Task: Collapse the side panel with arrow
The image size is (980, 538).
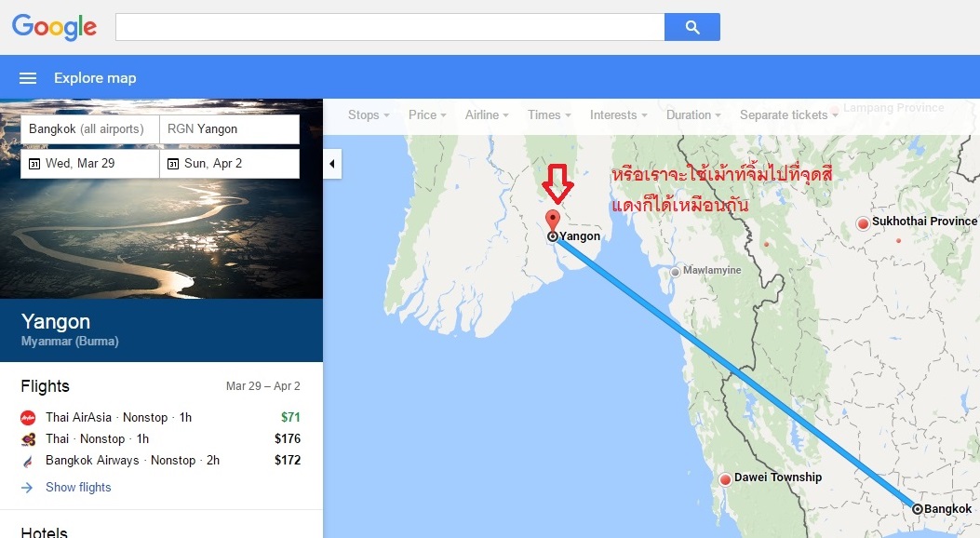Action: (332, 164)
